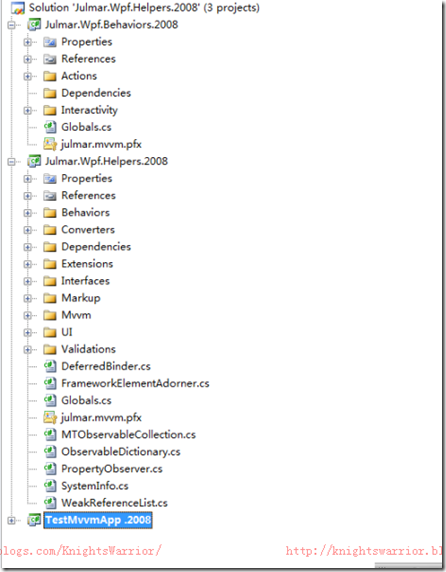The image size is (446, 572).
Task: Click the DeferredBinder.cs C# file icon
Action: (x=50, y=366)
